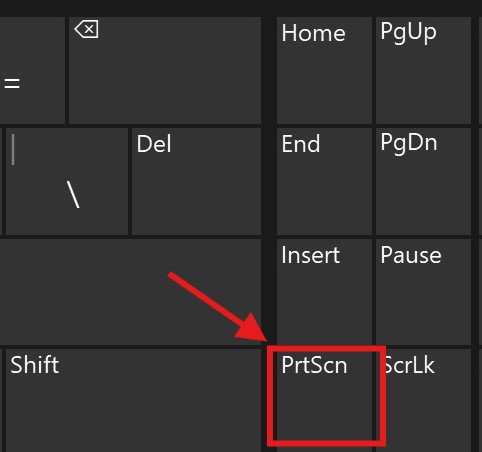Tap the equals sign key

[x=32, y=70]
